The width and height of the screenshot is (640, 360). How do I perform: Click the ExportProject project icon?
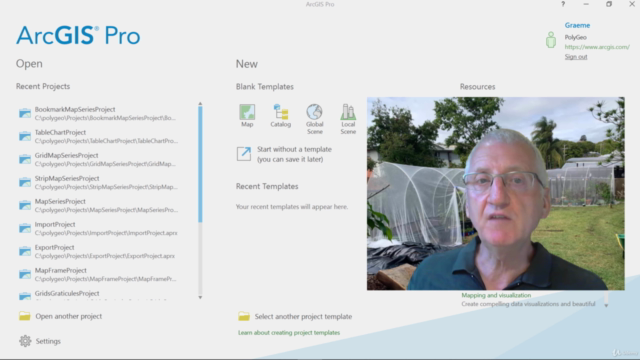tap(25, 251)
